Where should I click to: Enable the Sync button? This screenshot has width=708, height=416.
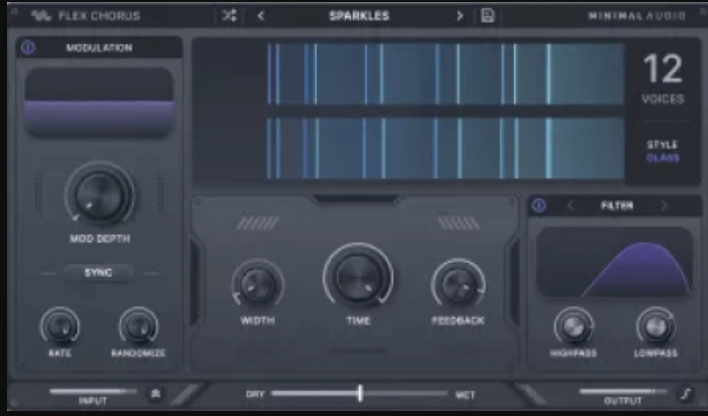tap(98, 273)
